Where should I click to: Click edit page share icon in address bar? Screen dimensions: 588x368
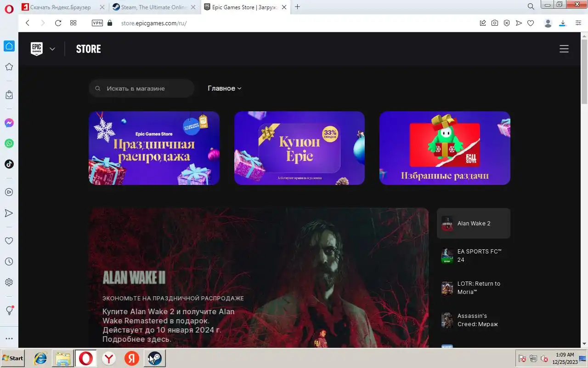483,23
